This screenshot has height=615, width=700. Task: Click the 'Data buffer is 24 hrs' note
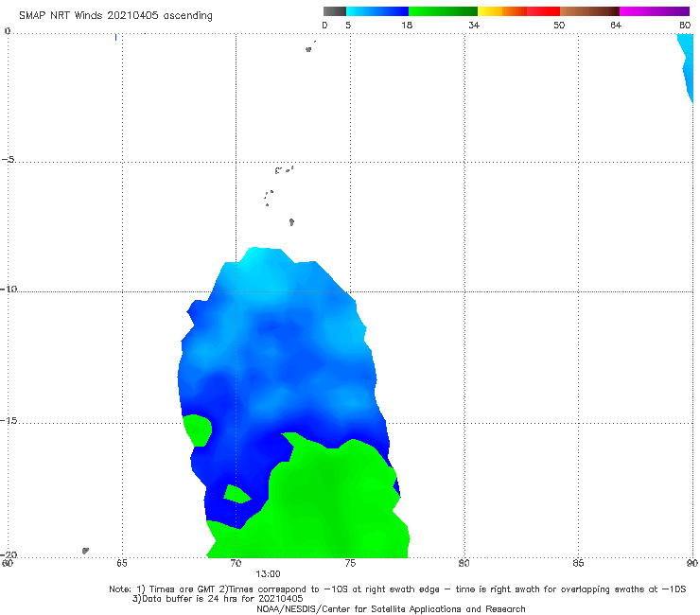(218, 599)
